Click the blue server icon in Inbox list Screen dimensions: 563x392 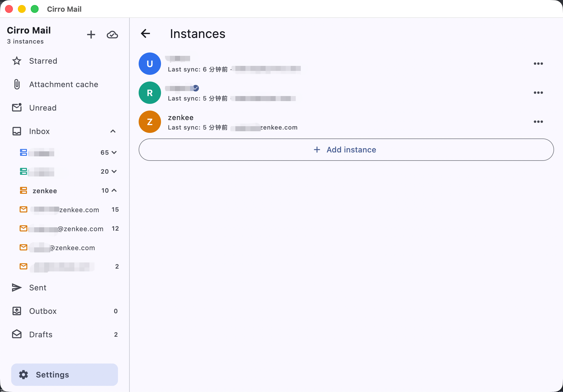pyautogui.click(x=23, y=152)
